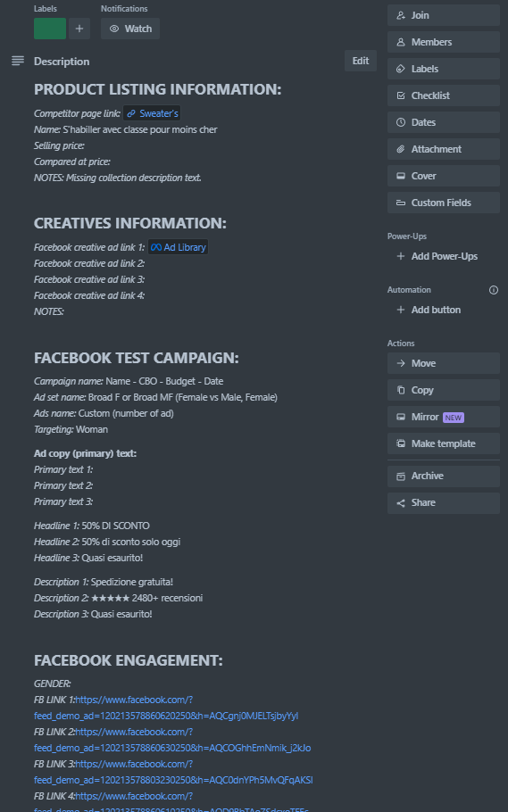Open the Sweater's competitor page link
The height and width of the screenshot is (812, 508).
pyautogui.click(x=152, y=113)
